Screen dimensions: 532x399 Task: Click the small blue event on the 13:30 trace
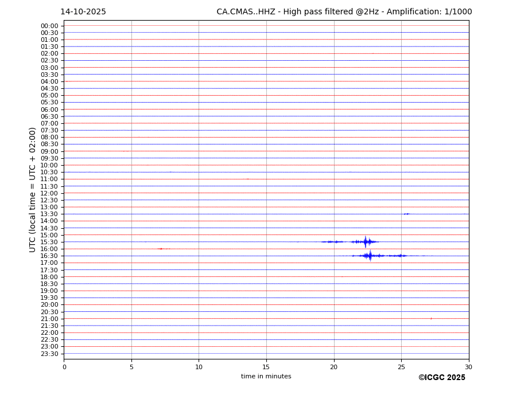406,214
